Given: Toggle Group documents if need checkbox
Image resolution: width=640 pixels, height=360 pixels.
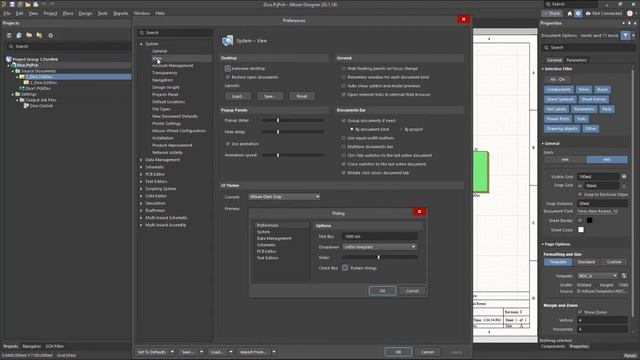Looking at the screenshot, I should click(343, 121).
